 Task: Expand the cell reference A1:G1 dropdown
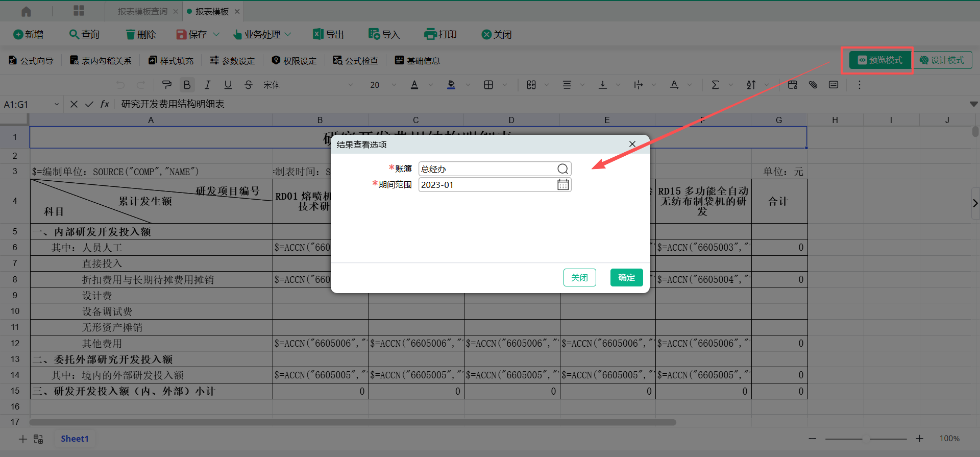coord(57,104)
